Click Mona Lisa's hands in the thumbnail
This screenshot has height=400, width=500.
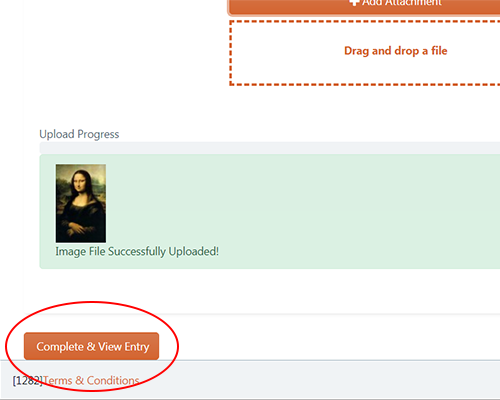(77, 229)
